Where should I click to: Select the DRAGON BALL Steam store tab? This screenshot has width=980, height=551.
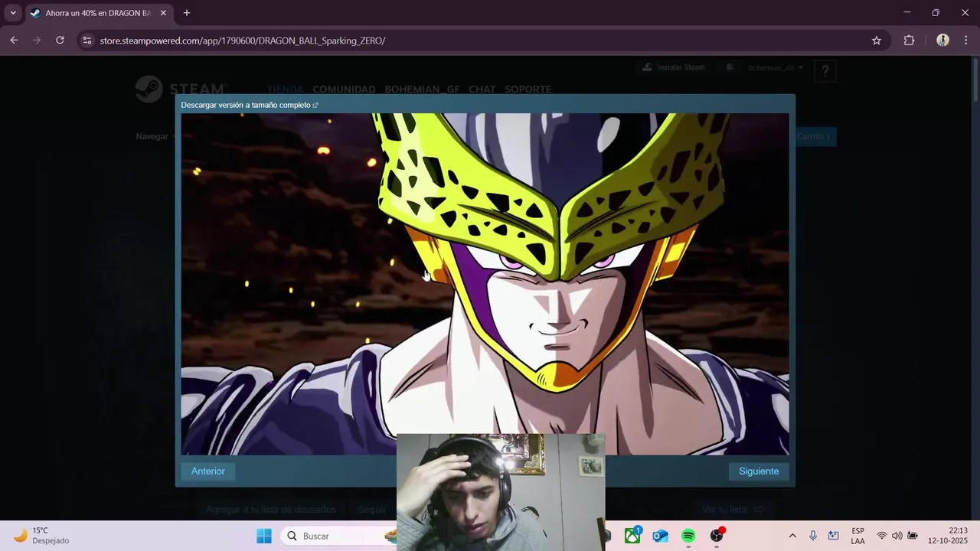98,13
